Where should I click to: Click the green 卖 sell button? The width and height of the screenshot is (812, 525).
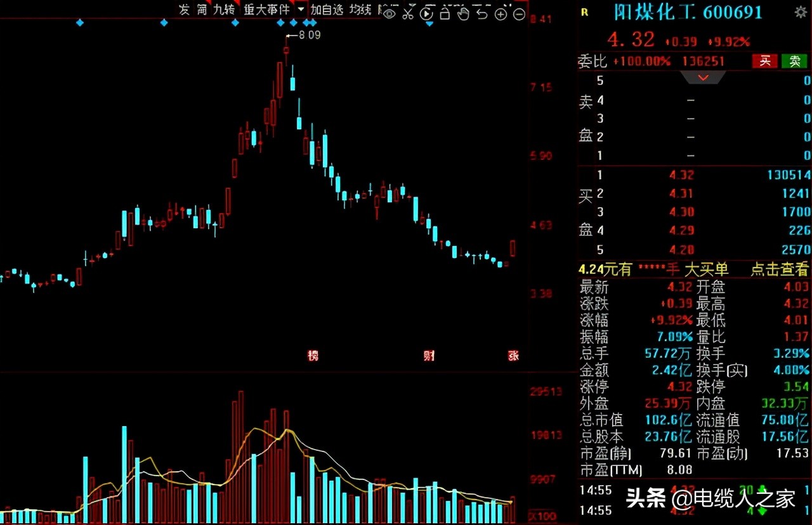pyautogui.click(x=794, y=61)
